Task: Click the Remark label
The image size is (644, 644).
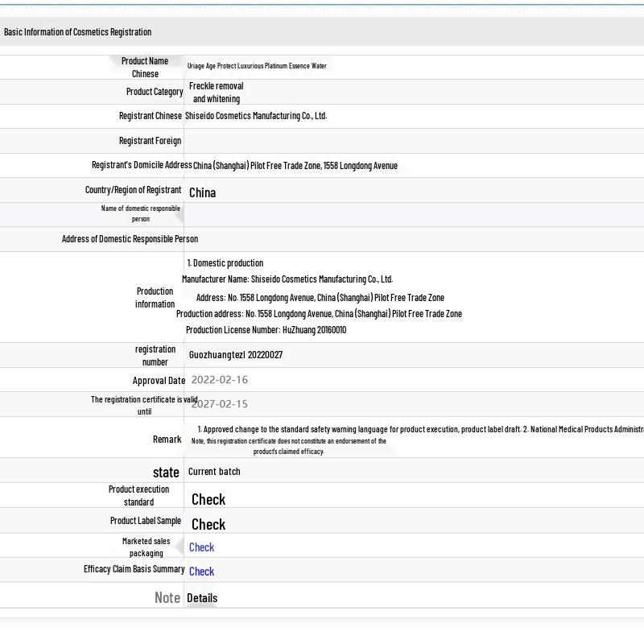Action: [167, 440]
